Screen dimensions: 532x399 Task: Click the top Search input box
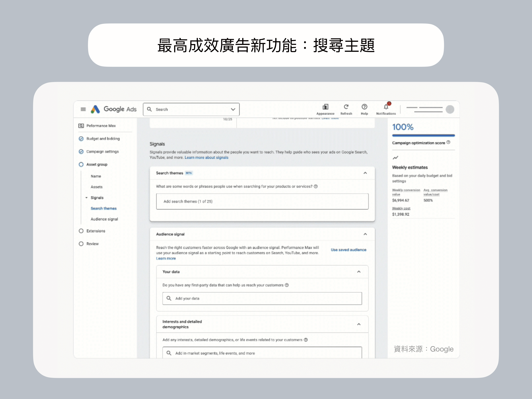[x=191, y=109]
